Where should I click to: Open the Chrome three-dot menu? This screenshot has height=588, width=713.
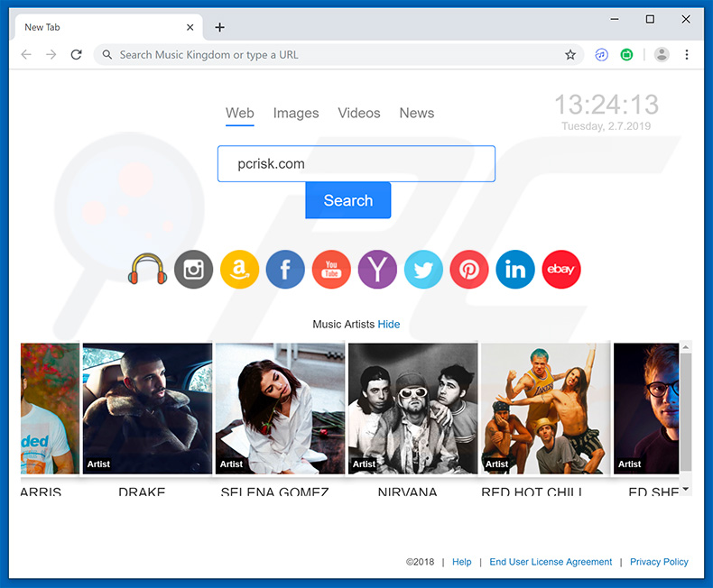point(687,55)
